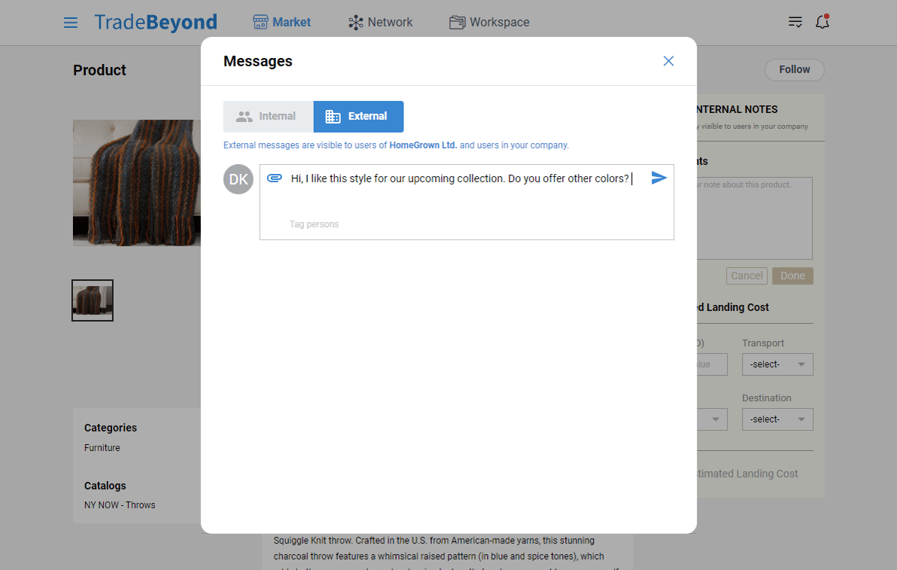Screen dimensions: 897x570
Task: Expand the Destination dropdown
Action: 777,420
